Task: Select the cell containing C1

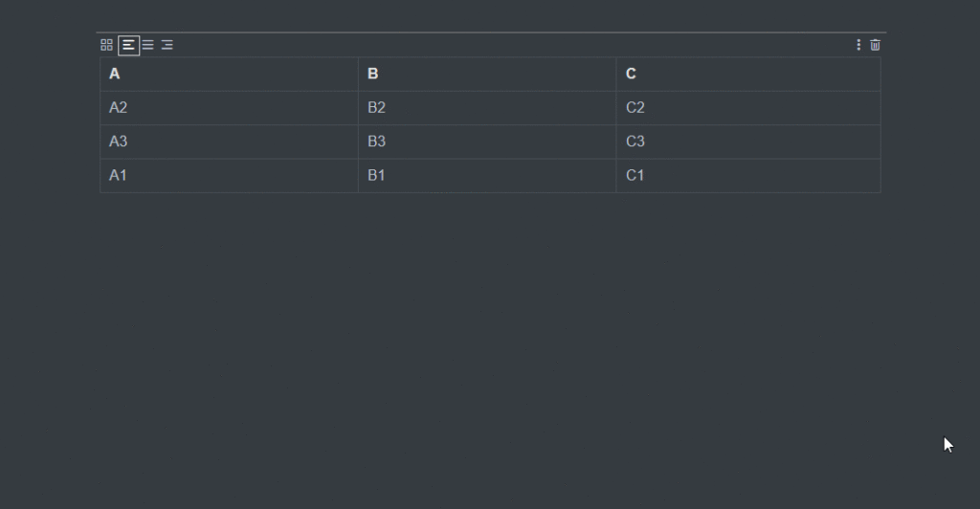Action: (748, 175)
